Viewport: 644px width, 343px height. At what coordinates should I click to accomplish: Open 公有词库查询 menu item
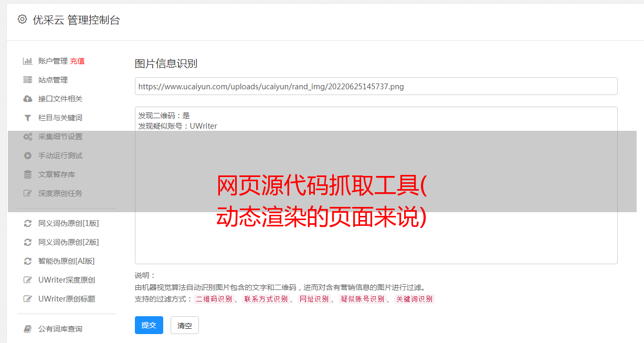[x=60, y=329]
